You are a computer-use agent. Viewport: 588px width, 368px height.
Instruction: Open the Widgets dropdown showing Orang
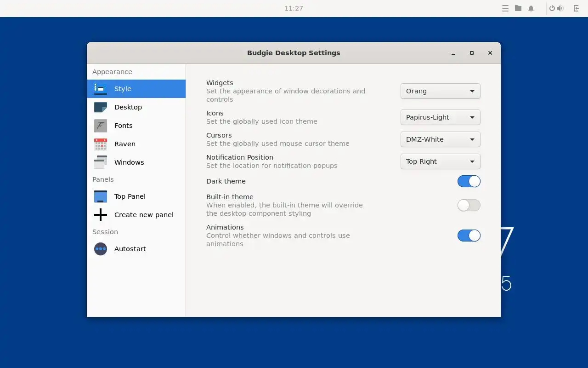(441, 91)
